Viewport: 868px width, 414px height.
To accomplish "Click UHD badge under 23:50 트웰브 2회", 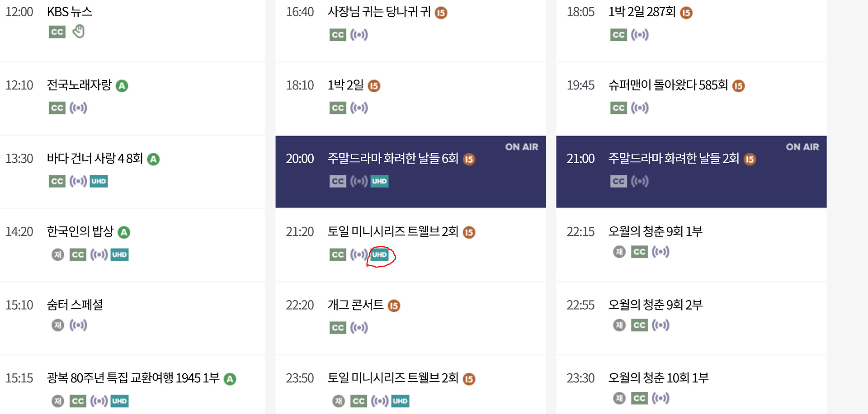I will point(400,401).
